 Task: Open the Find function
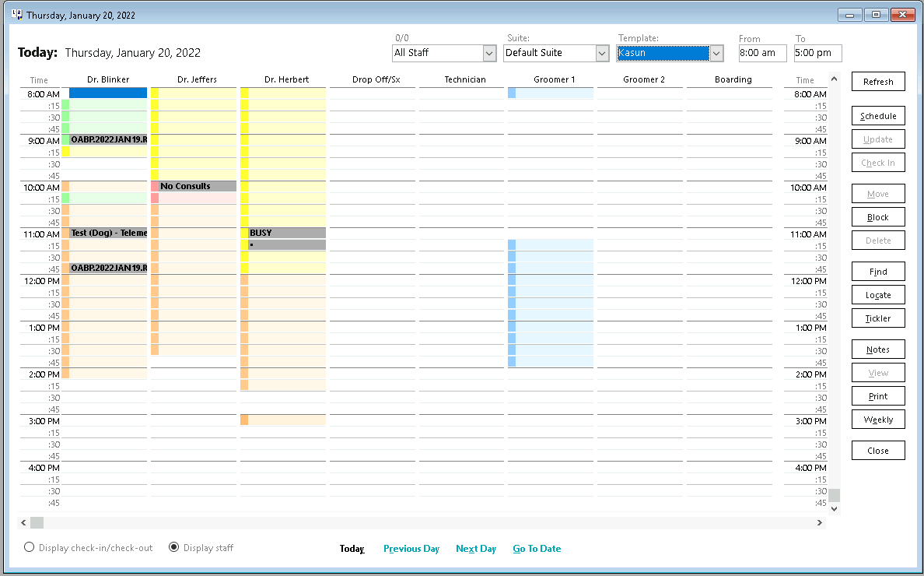tap(878, 271)
